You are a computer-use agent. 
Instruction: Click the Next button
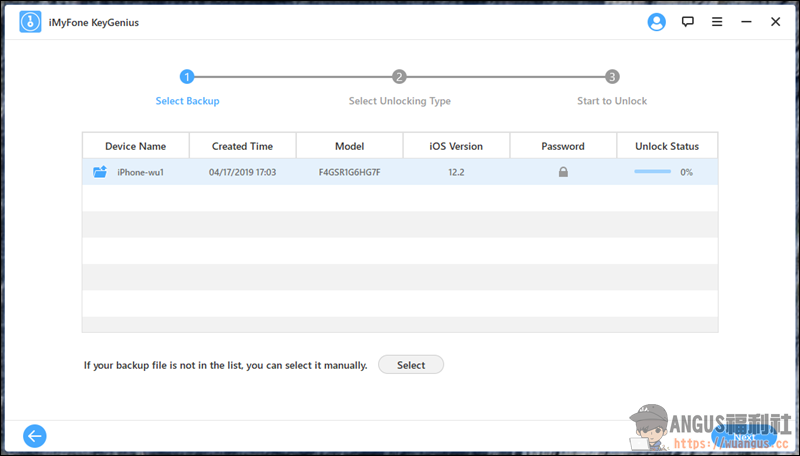click(x=744, y=436)
